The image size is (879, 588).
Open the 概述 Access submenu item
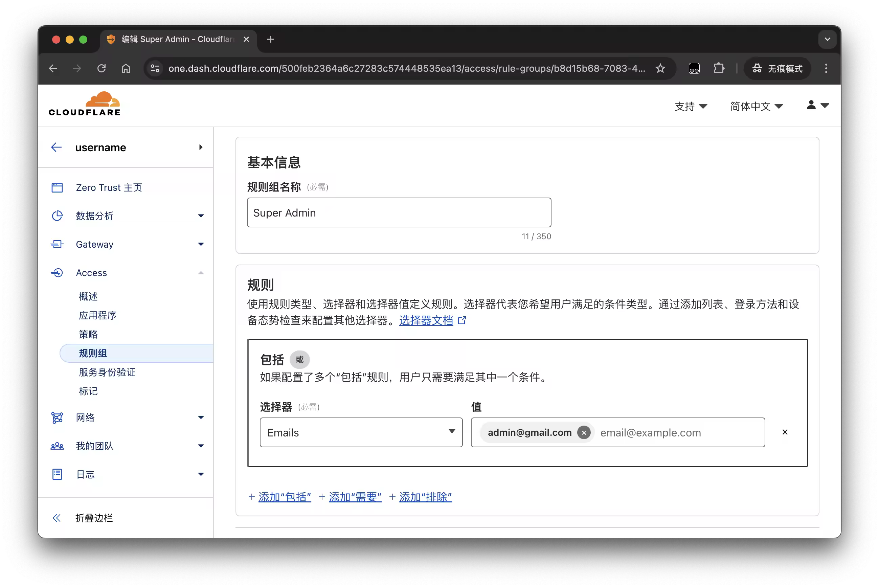coord(88,296)
